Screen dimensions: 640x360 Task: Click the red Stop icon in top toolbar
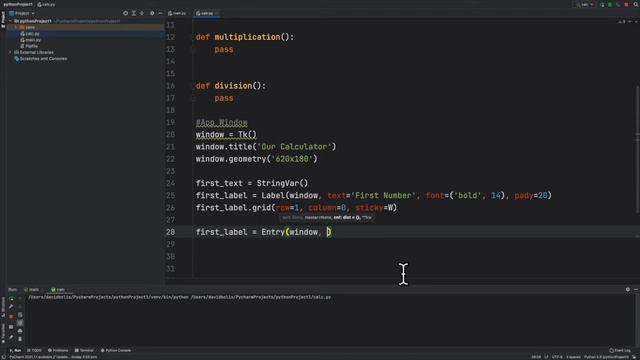click(x=626, y=4)
